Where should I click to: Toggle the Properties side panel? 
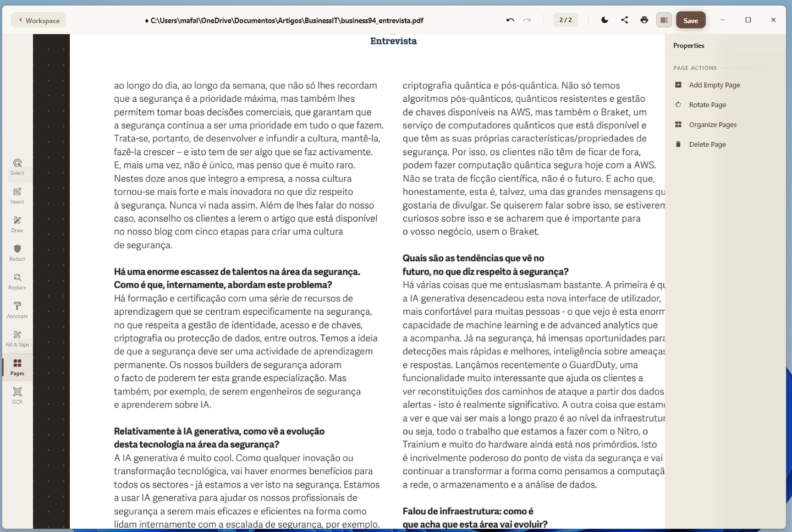tap(664, 20)
